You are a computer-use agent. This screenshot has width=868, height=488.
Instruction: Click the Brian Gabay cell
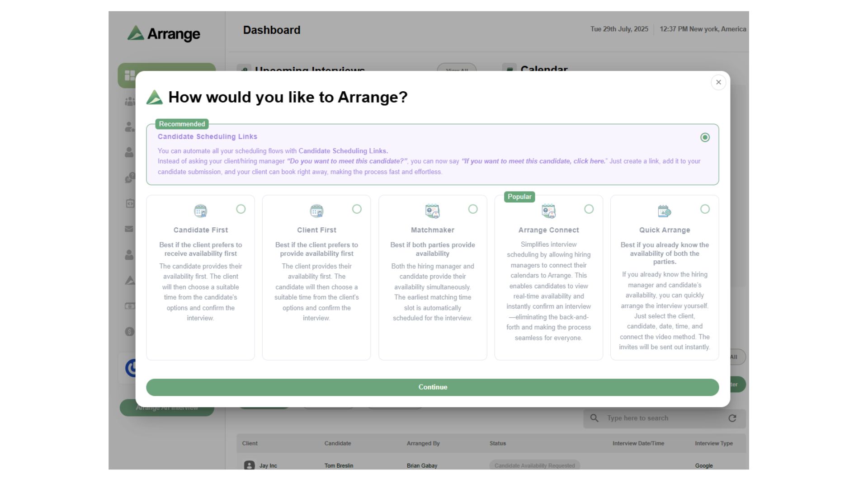tap(422, 465)
